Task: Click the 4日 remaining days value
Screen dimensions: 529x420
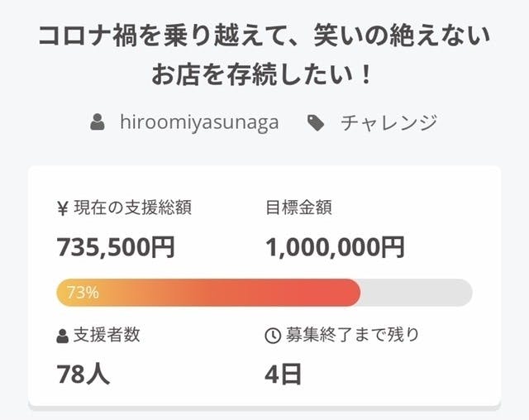Action: point(284,375)
